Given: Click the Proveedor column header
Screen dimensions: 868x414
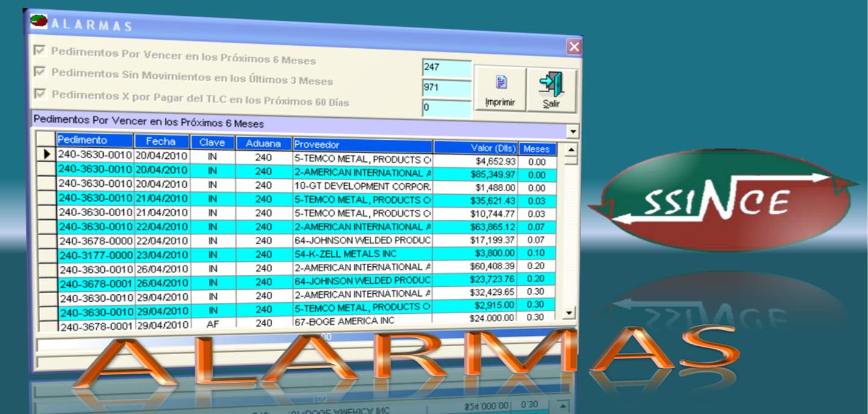Looking at the screenshot, I should [x=362, y=145].
